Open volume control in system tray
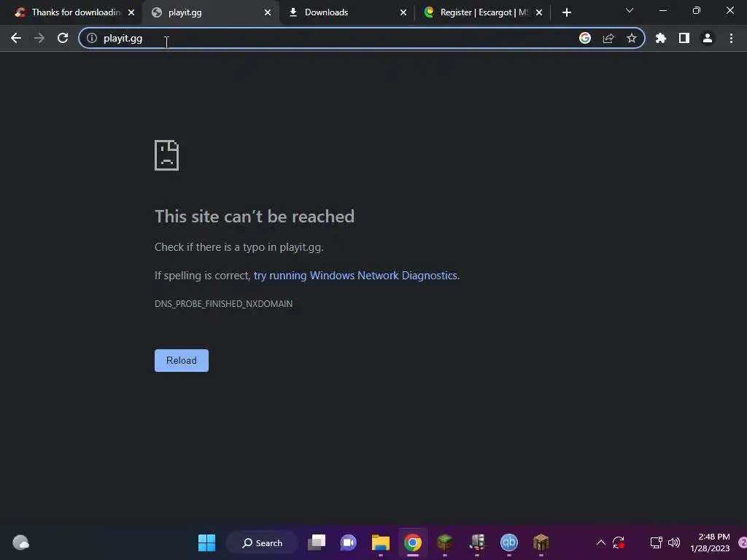The width and height of the screenshot is (747, 560). tap(673, 542)
